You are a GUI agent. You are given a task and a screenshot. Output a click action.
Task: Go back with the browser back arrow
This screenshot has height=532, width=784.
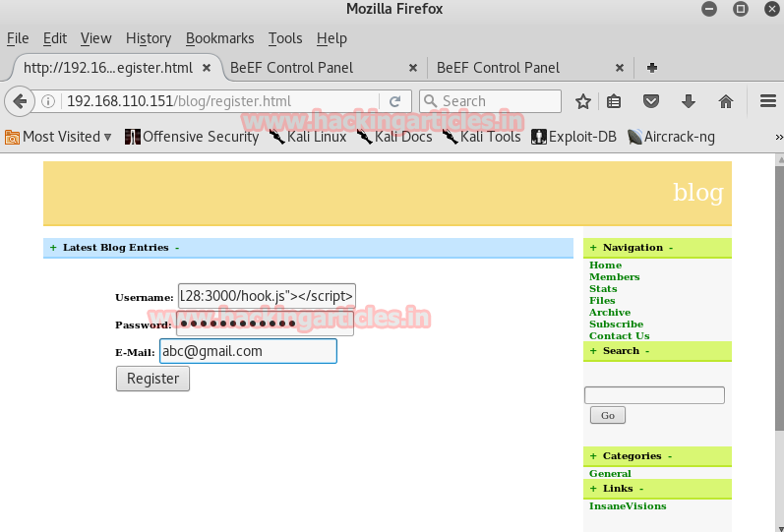point(19,101)
